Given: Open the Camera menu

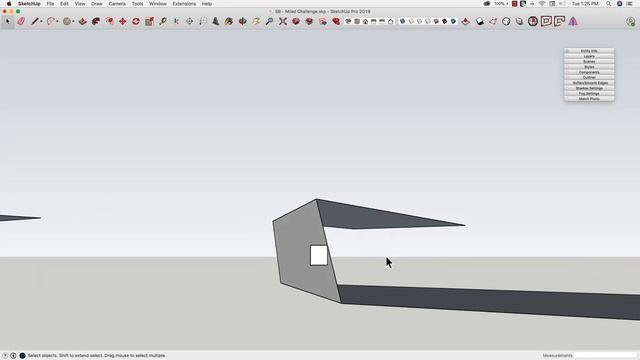Looking at the screenshot, I should click(117, 4).
